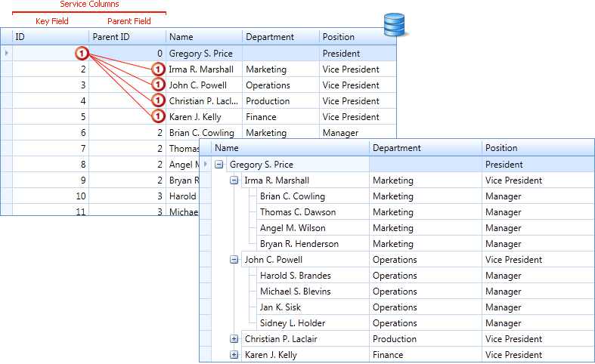This screenshot has height=364, width=595.
Task: Select the Brian C. Cowling tree row
Action: click(397, 196)
